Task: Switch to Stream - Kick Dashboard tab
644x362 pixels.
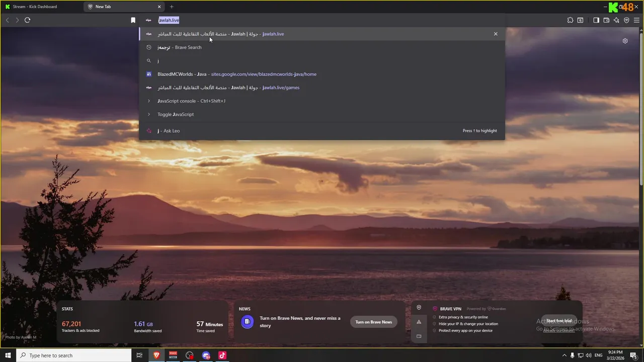Action: (41, 7)
